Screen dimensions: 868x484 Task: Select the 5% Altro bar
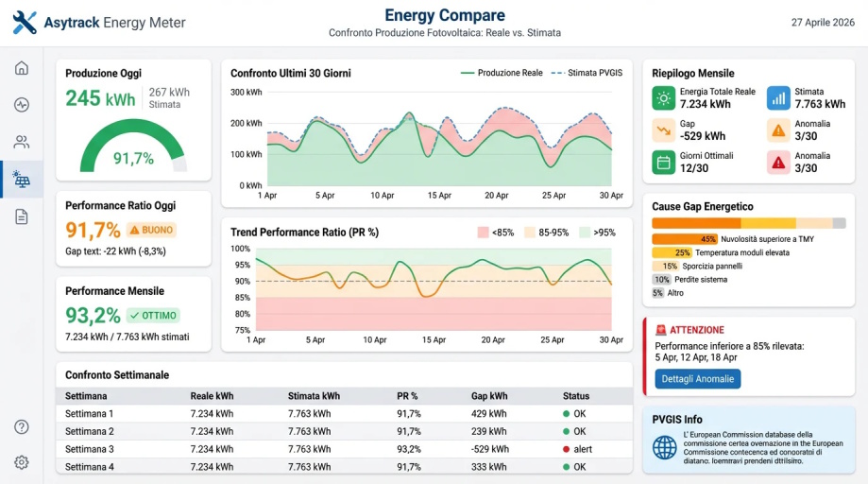(657, 293)
